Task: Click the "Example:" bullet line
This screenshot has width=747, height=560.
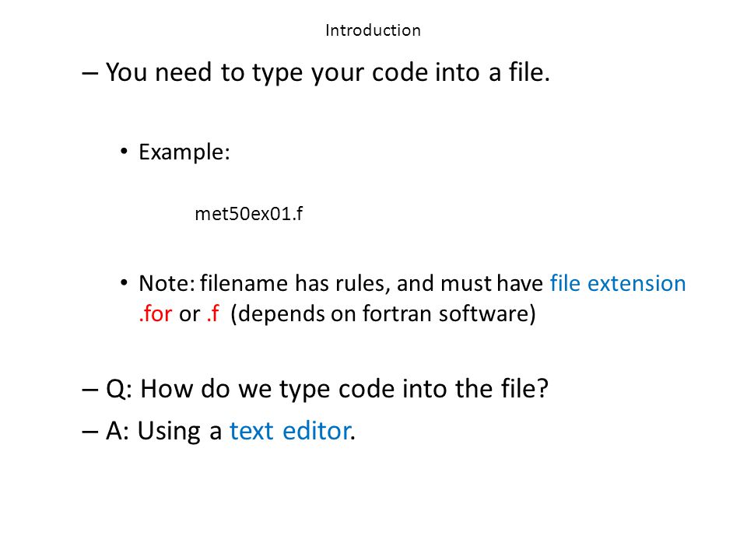Action: click(184, 152)
